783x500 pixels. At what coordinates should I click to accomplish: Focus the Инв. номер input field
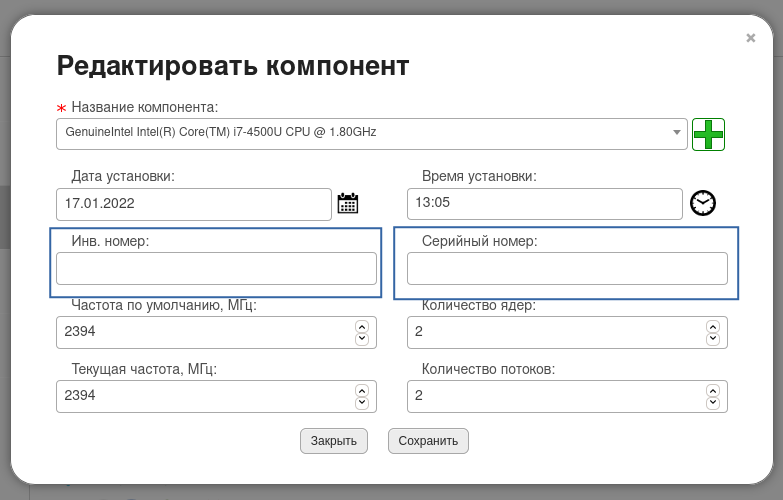point(216,269)
